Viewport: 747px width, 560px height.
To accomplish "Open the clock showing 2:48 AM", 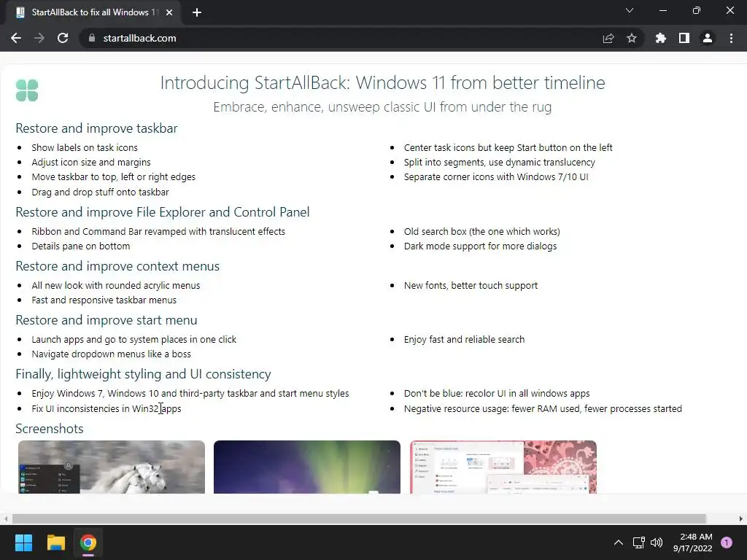I will 693,542.
